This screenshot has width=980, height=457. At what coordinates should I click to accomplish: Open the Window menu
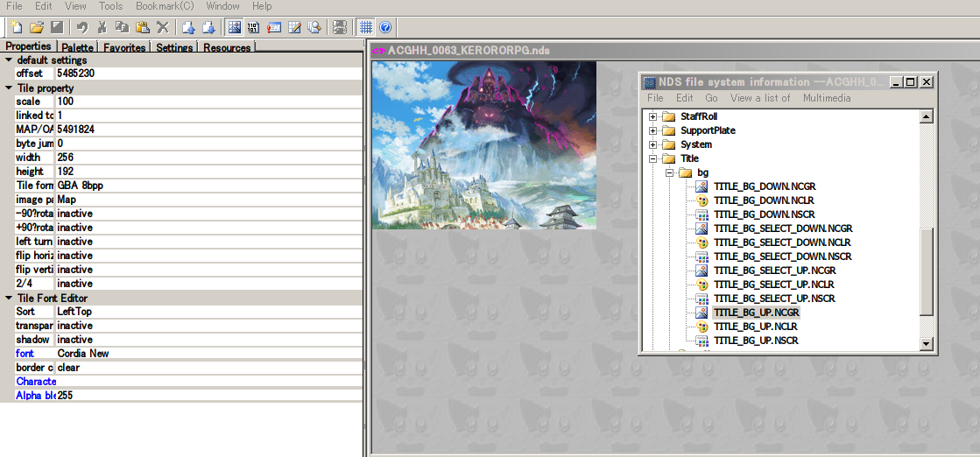(x=222, y=6)
